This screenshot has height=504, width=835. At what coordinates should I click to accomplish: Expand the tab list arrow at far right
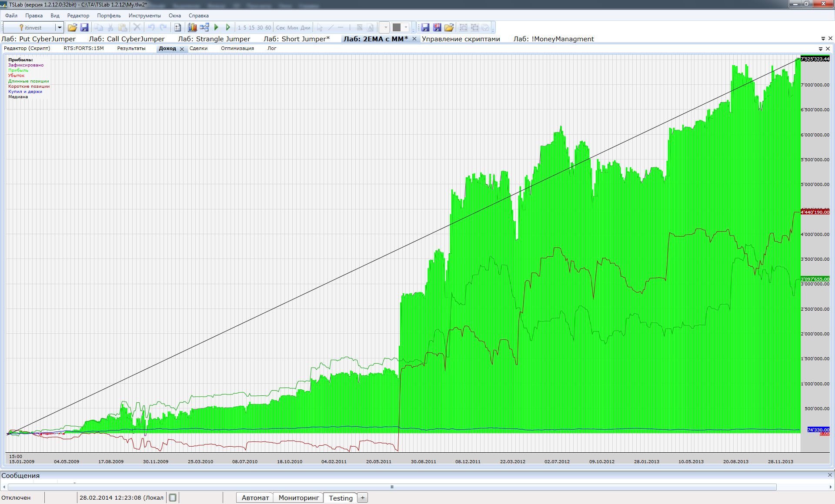coord(823,39)
